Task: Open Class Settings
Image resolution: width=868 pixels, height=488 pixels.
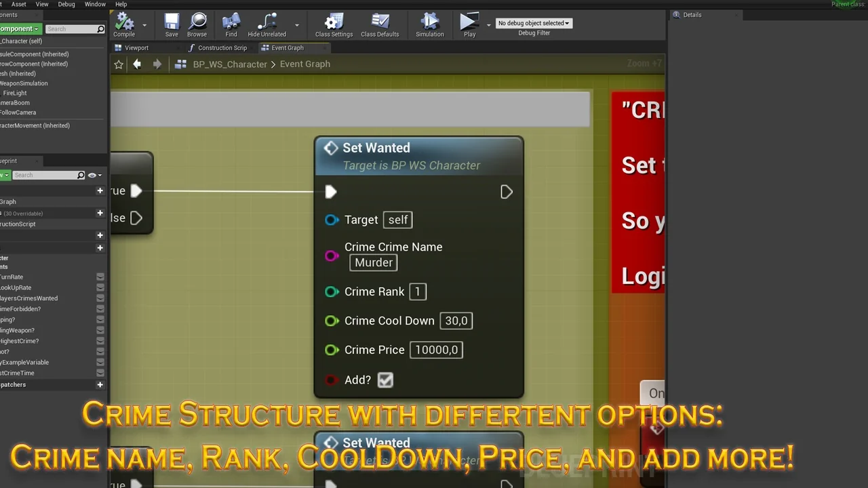Action: [334, 25]
